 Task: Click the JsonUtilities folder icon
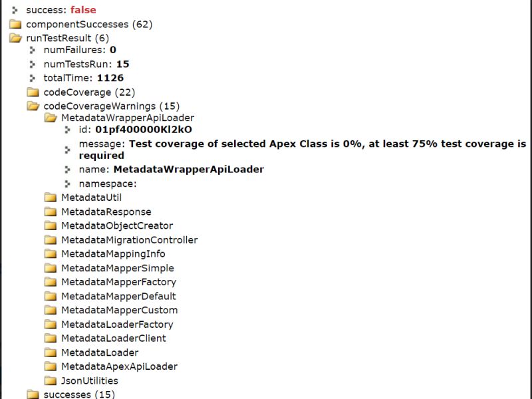point(49,380)
